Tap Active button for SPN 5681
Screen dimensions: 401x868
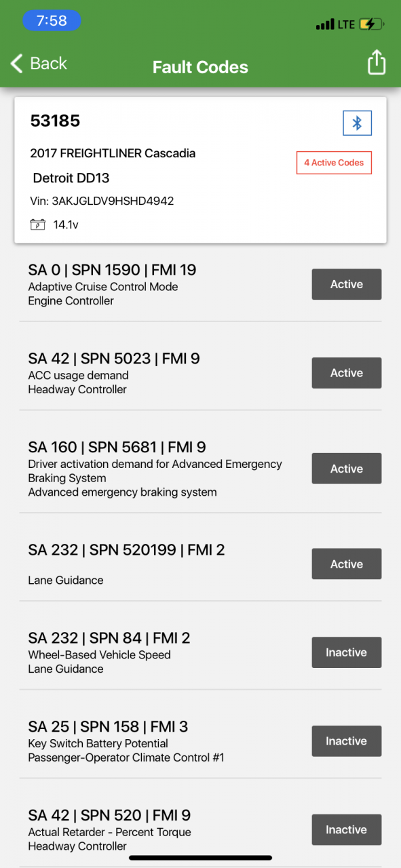tap(347, 469)
